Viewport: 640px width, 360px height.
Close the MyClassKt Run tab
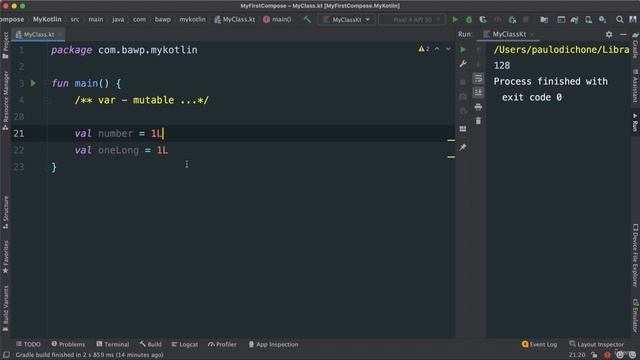tap(532, 35)
